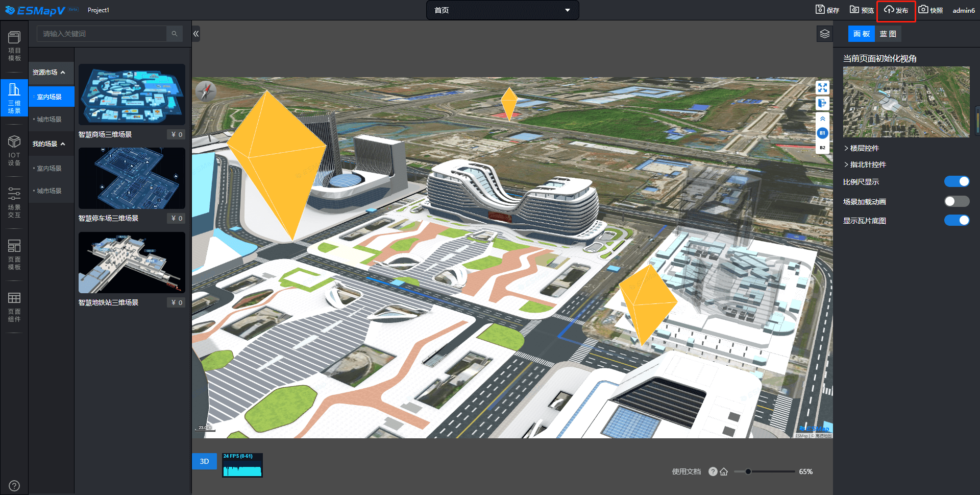Image resolution: width=980 pixels, height=495 pixels.
Task: Click the zoom slider handle at 65%
Action: [748, 472]
